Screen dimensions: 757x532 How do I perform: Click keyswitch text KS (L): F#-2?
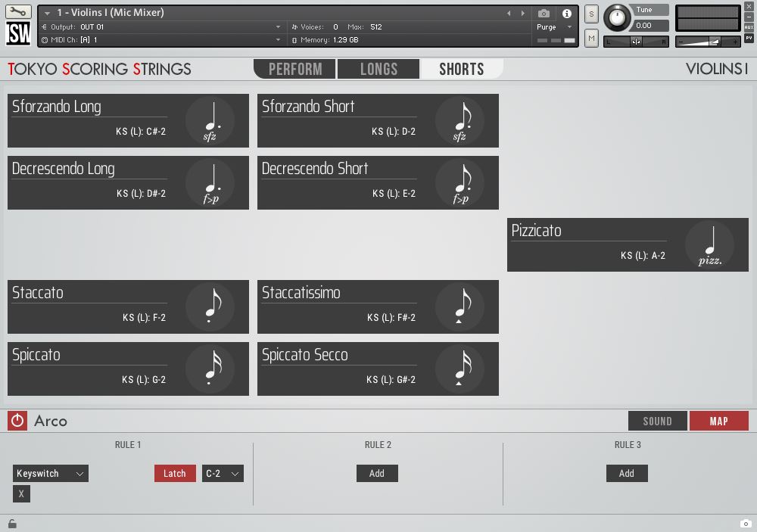coord(391,318)
